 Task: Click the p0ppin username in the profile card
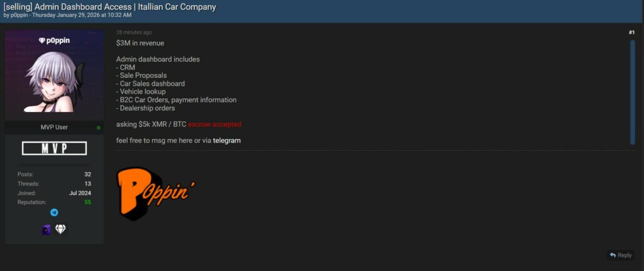58,40
